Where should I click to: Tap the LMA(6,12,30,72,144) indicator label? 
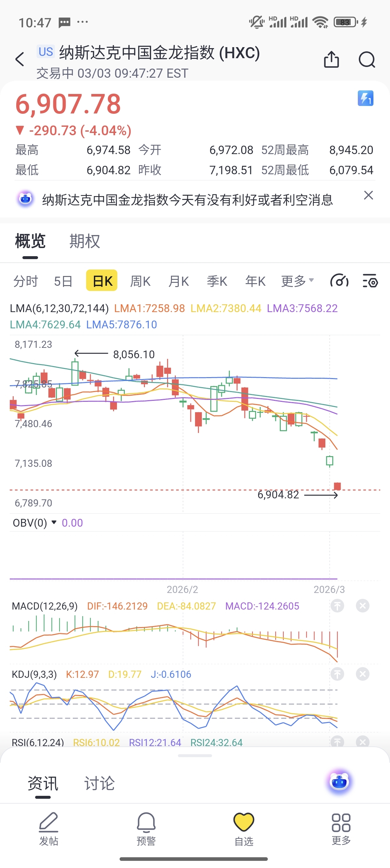(59, 308)
